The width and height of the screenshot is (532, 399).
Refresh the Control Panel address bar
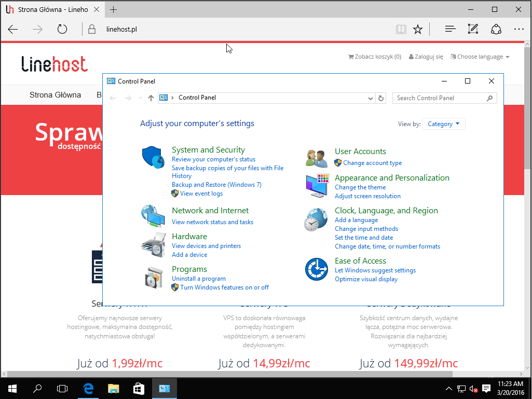[381, 98]
